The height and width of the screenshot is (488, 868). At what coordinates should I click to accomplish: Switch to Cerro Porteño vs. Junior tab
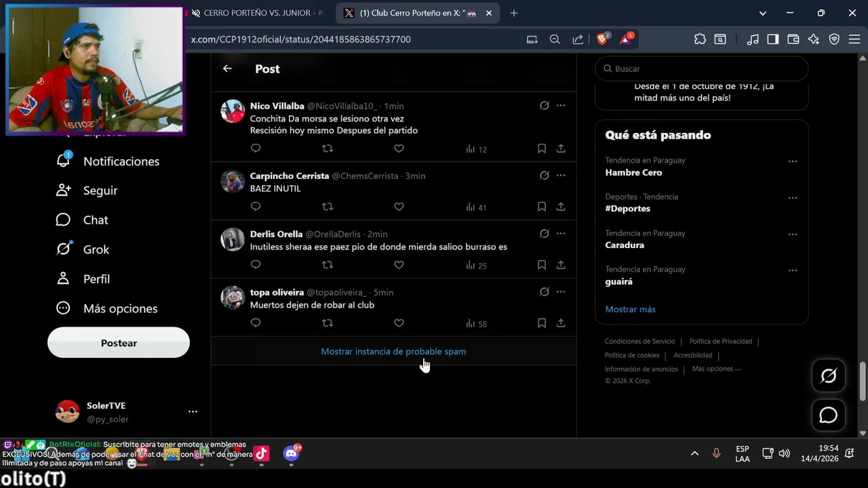[257, 13]
